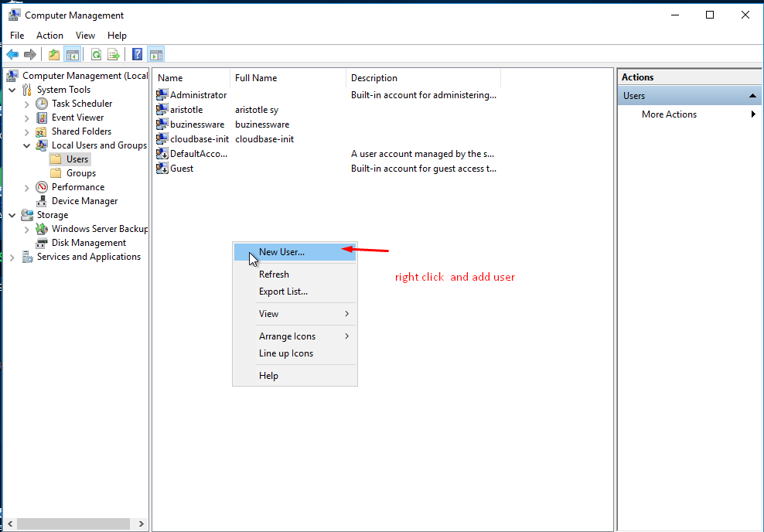This screenshot has height=532, width=764.
Task: Click the Forward navigation arrow icon
Action: 29,54
